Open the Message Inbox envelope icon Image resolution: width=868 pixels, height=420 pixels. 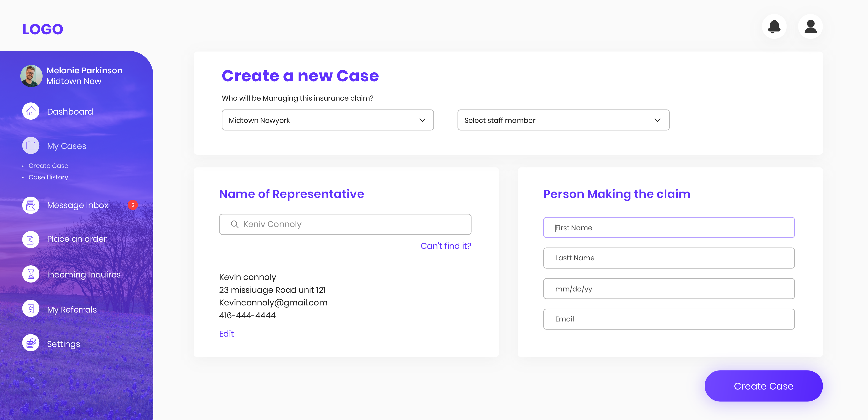tap(31, 205)
